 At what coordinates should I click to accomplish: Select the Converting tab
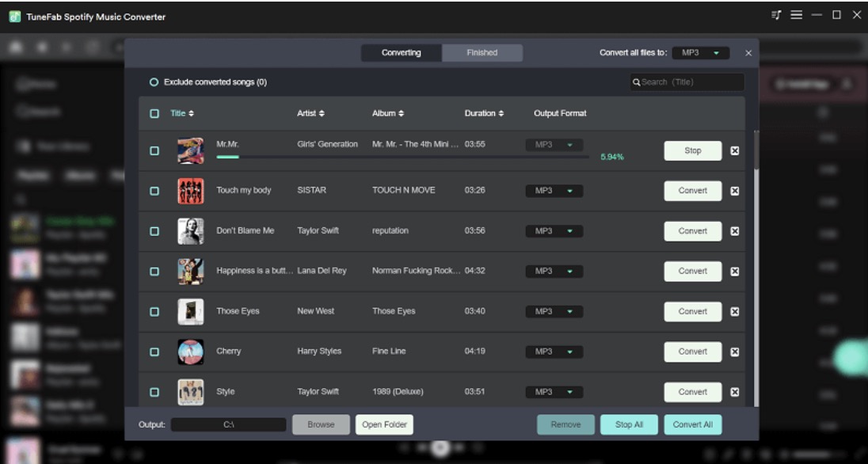[x=402, y=53]
